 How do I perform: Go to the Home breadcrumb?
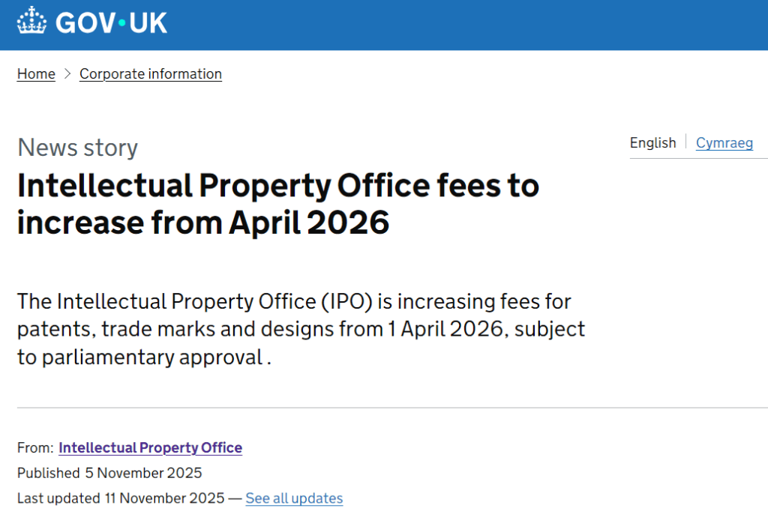click(x=36, y=73)
